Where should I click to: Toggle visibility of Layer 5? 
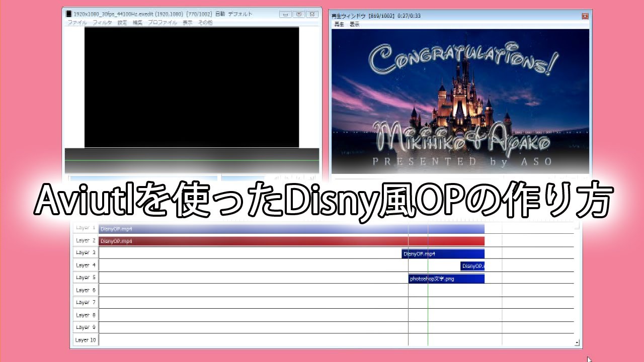pos(86,278)
